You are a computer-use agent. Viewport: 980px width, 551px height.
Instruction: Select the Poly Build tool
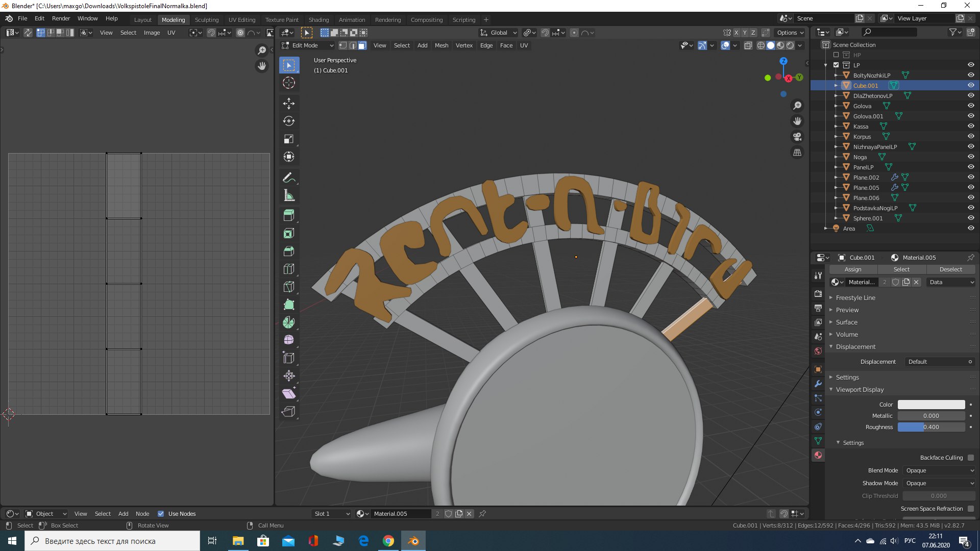[289, 305]
